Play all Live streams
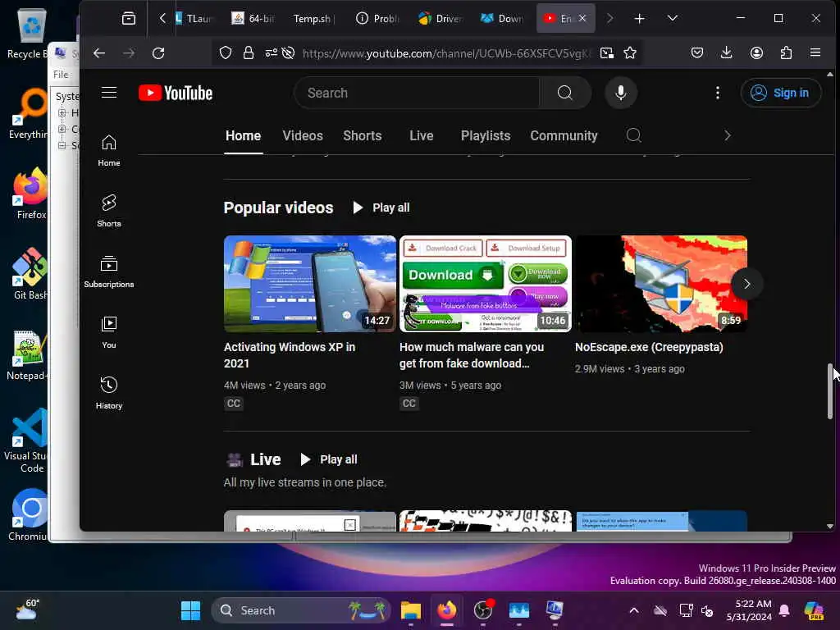Viewport: 840px width, 630px height. pos(328,459)
